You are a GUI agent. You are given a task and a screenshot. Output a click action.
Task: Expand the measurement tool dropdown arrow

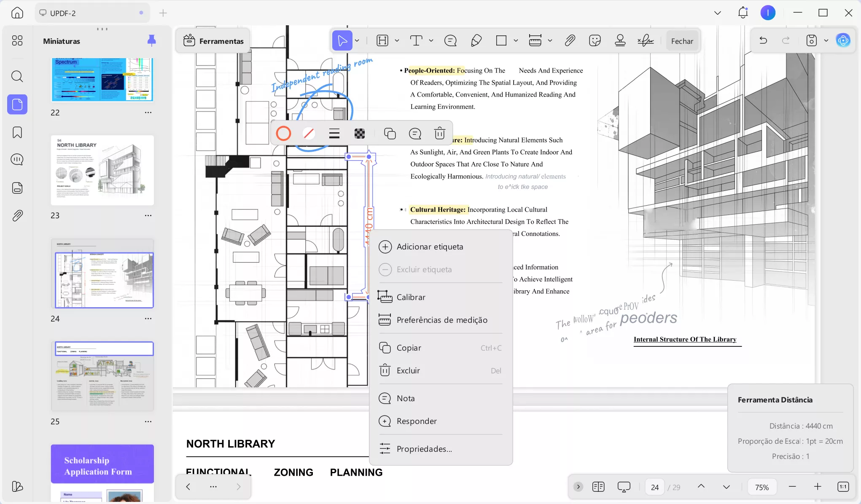coord(550,40)
